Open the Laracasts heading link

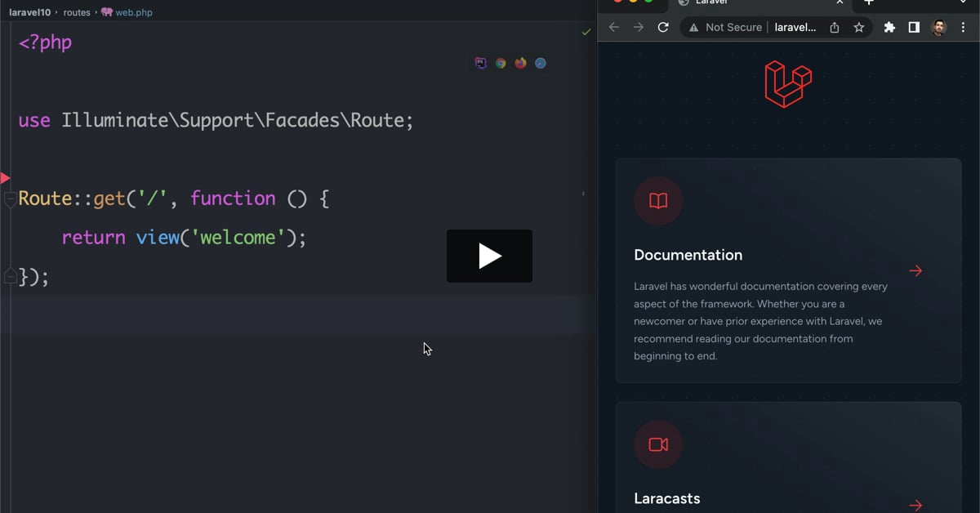point(667,498)
